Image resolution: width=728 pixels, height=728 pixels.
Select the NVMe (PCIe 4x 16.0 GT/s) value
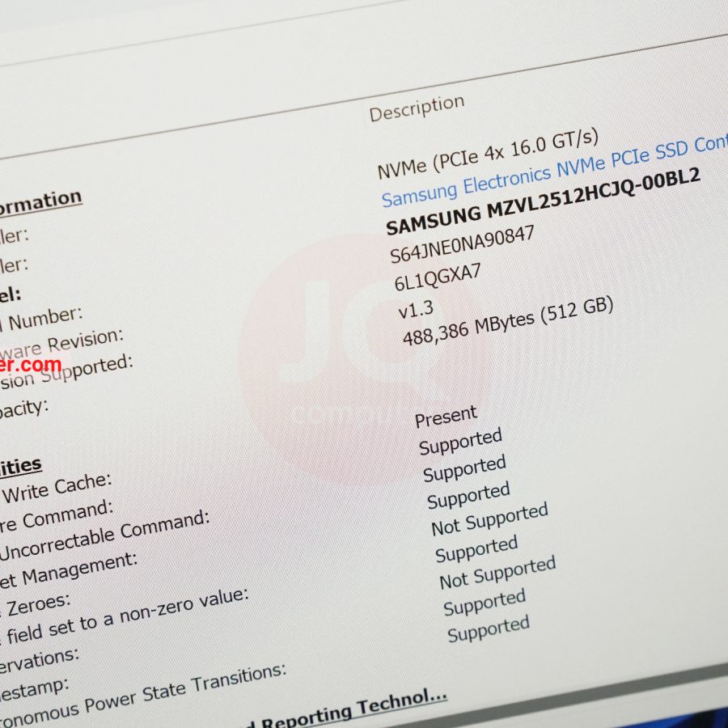488,154
